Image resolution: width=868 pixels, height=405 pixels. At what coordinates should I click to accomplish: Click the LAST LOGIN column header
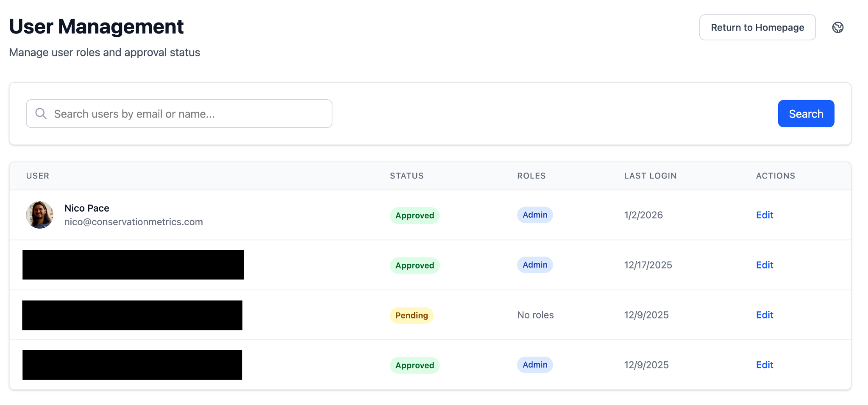coord(650,176)
